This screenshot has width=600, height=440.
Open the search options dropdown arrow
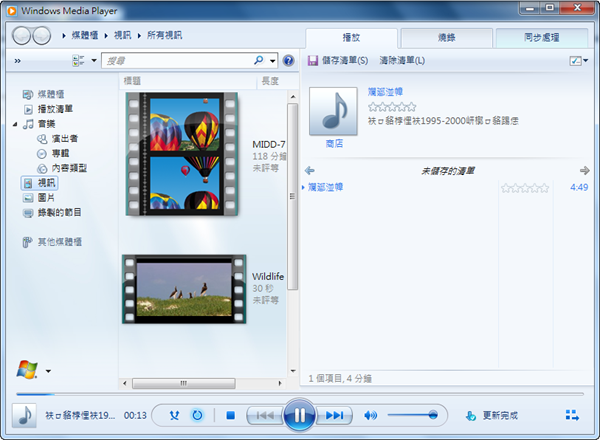coord(272,60)
